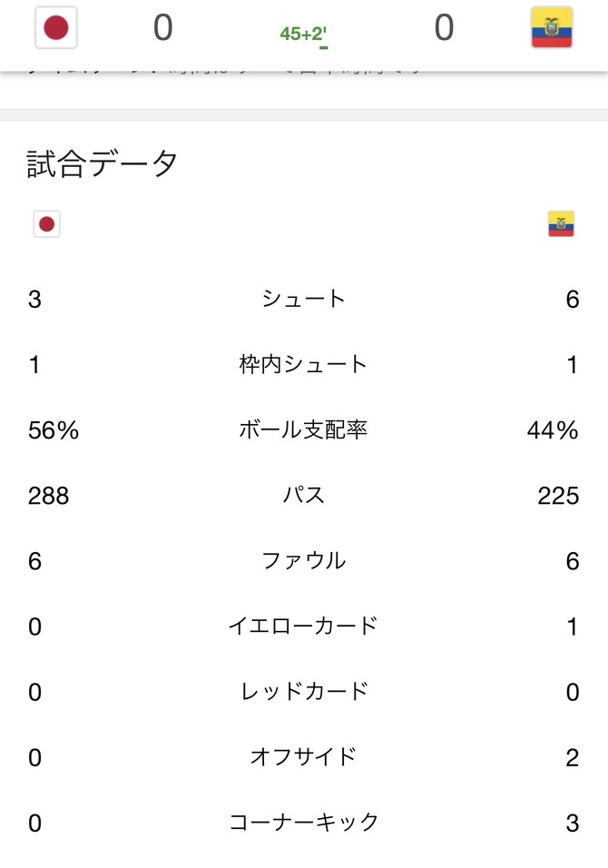Click Japan's 288 passes value
This screenshot has width=608, height=868.
point(49,496)
